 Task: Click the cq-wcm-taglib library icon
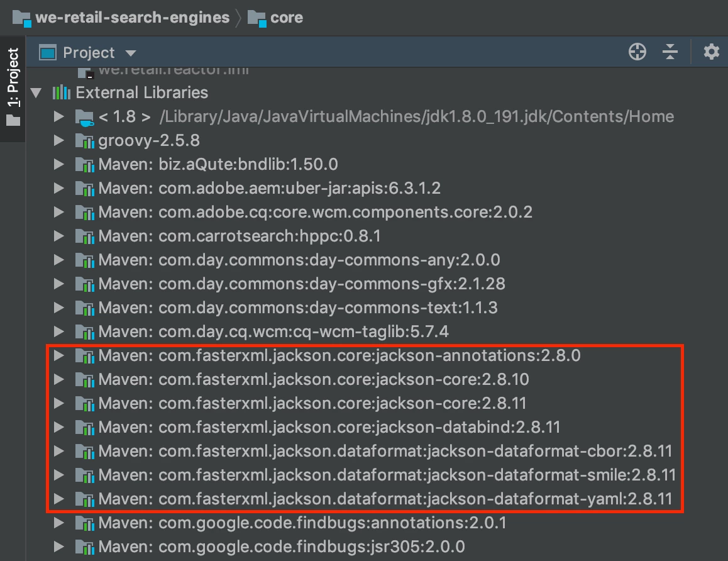click(84, 332)
